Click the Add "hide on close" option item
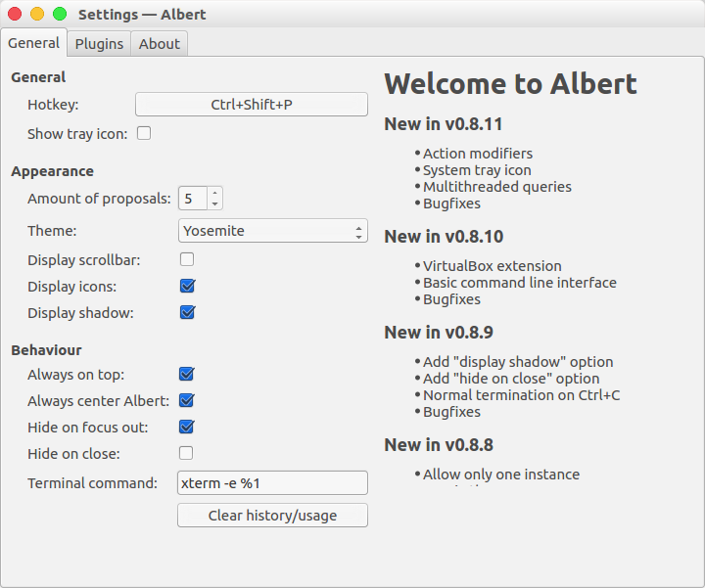705x588 pixels. (x=511, y=379)
